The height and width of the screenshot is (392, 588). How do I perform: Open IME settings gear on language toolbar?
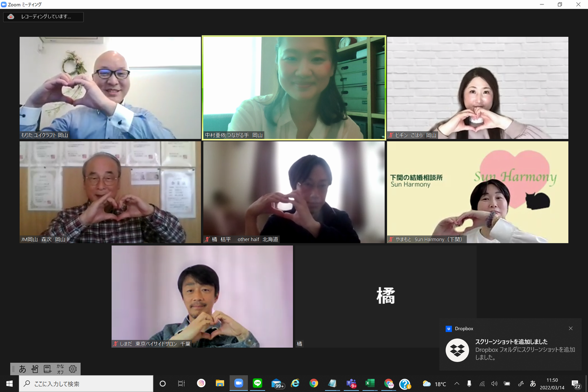[x=73, y=369]
